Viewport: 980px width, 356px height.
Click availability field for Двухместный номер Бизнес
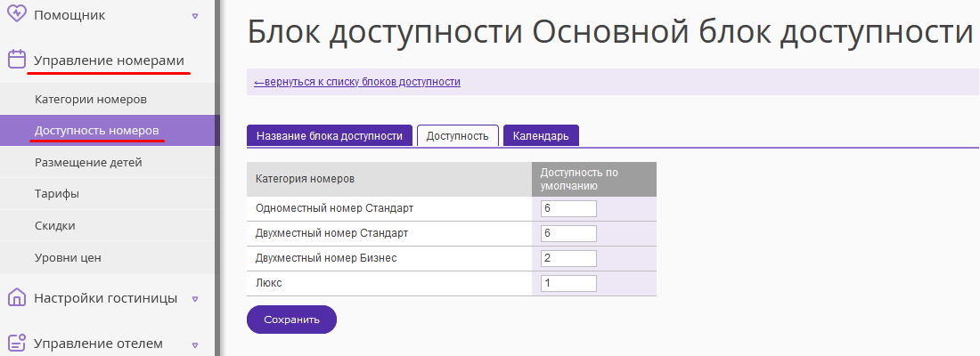568,259
